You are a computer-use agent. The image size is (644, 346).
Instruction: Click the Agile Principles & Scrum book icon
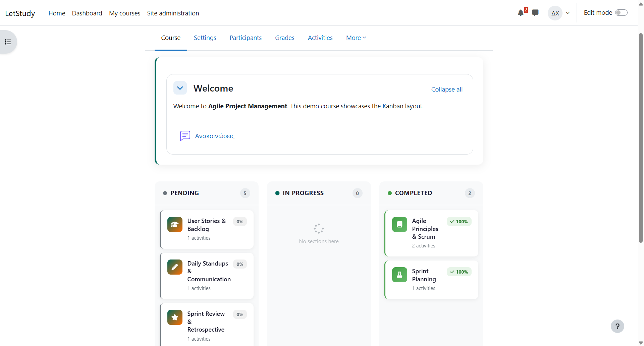click(399, 225)
